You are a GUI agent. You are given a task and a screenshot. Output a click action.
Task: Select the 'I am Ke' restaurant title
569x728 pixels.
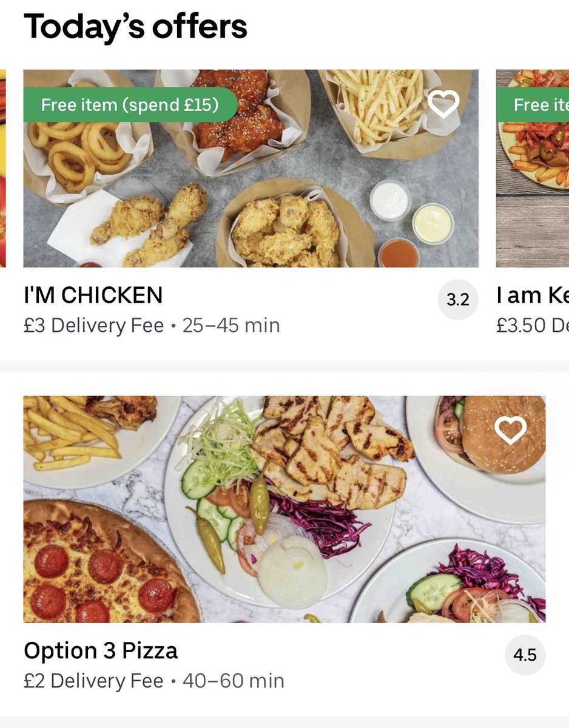[533, 295]
